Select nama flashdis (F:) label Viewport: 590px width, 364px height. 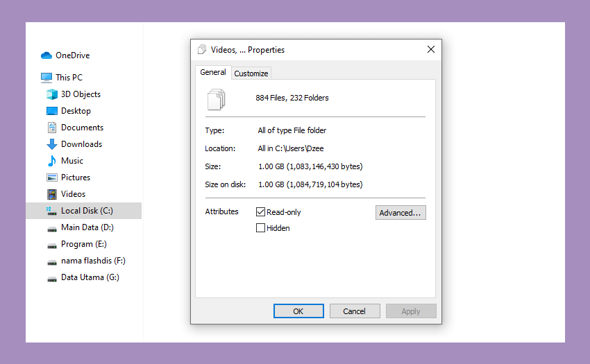(x=93, y=261)
